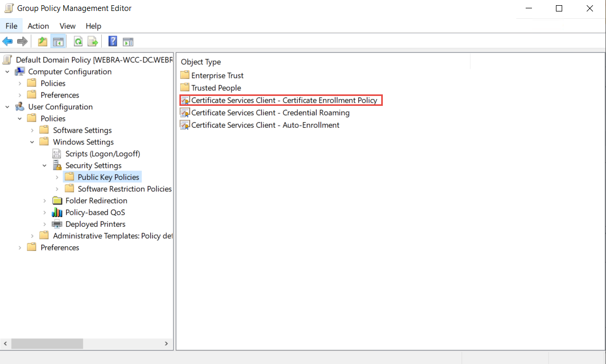The image size is (606, 364).
Task: Click the Back arrow toolbar icon
Action: 7,41
